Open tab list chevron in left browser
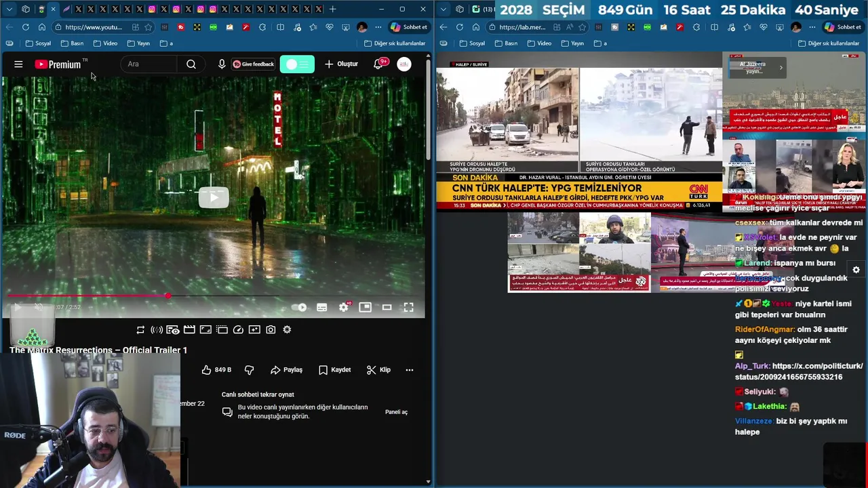Screen dimensions: 868x488 coord(9,9)
